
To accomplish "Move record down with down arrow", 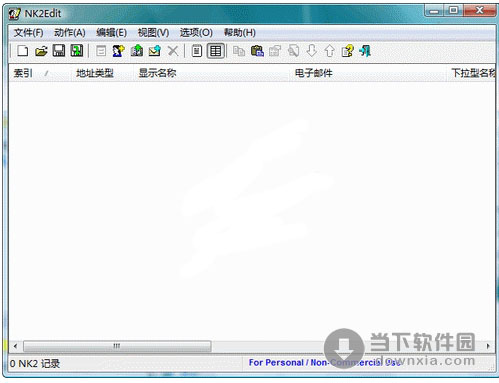I will [x=311, y=51].
